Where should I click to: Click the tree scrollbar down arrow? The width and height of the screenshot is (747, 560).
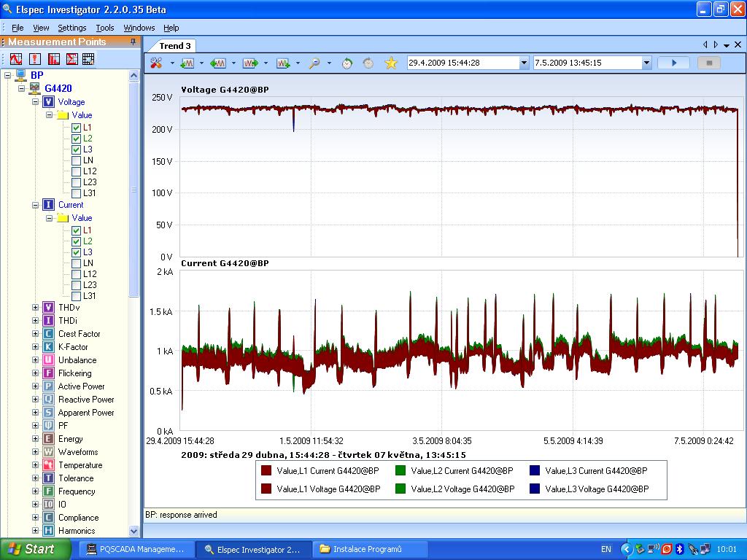134,531
